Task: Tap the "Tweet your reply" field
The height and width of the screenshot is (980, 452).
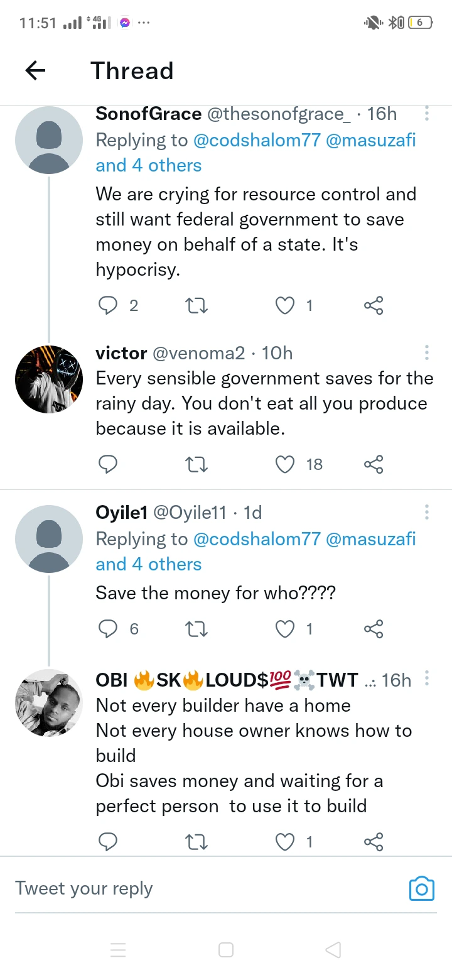Action: pyautogui.click(x=188, y=888)
